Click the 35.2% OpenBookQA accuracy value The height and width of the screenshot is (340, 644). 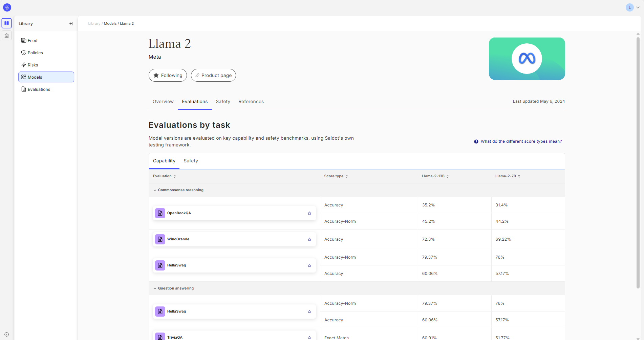pyautogui.click(x=428, y=205)
